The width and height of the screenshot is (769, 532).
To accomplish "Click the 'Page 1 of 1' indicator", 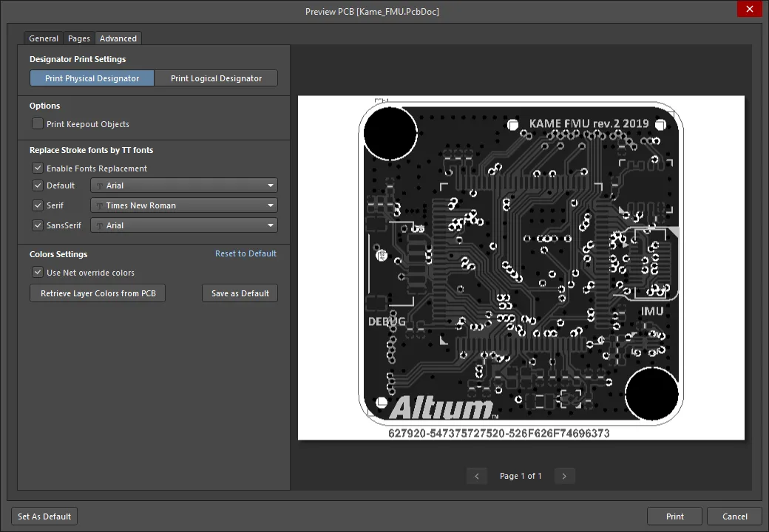I will click(x=521, y=476).
